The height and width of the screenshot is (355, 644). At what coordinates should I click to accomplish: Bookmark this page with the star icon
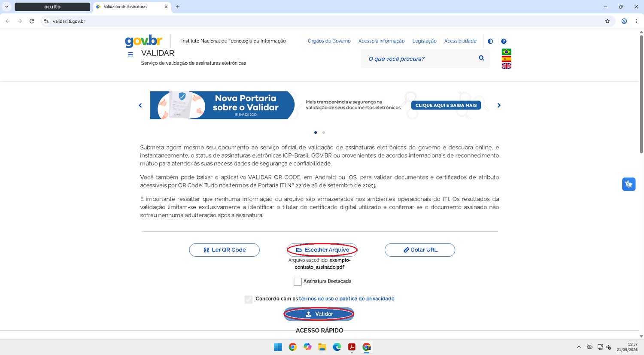click(607, 21)
